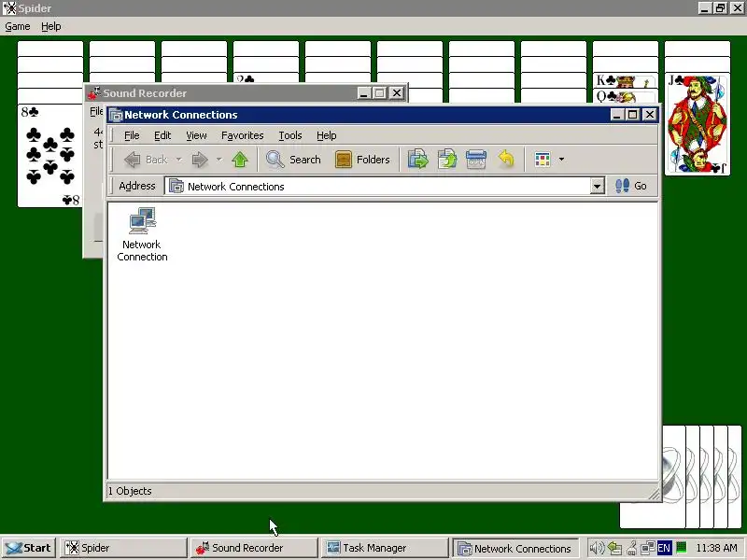Open Help menu in Network Connections
Screen dimensions: 747x560
(326, 135)
